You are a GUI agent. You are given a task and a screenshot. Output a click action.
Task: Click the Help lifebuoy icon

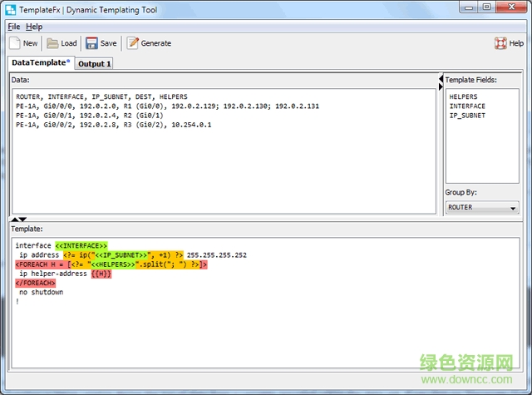click(x=500, y=43)
